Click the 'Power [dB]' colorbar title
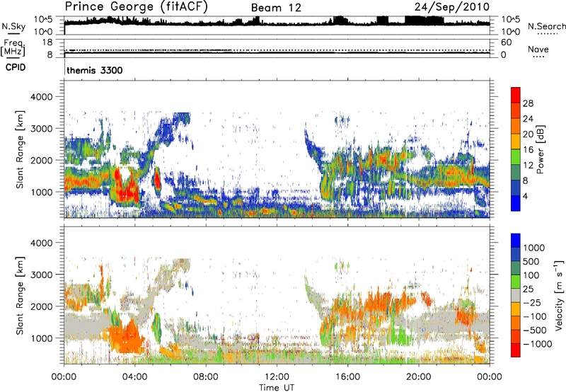Viewport: 566px width, 392px height. pyautogui.click(x=541, y=149)
